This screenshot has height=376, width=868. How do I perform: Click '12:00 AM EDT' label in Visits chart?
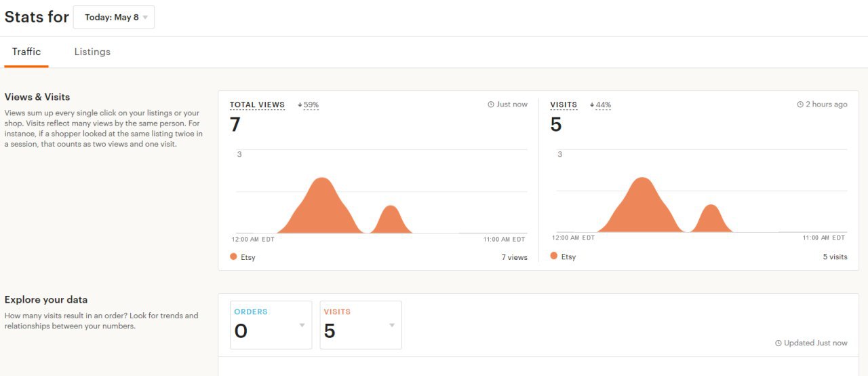(574, 238)
